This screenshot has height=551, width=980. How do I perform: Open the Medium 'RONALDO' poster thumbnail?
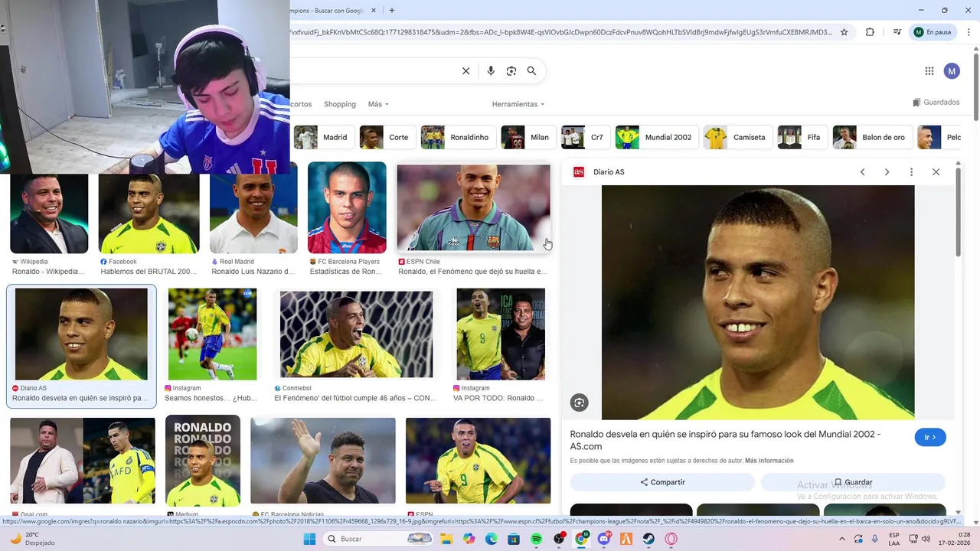coord(203,461)
